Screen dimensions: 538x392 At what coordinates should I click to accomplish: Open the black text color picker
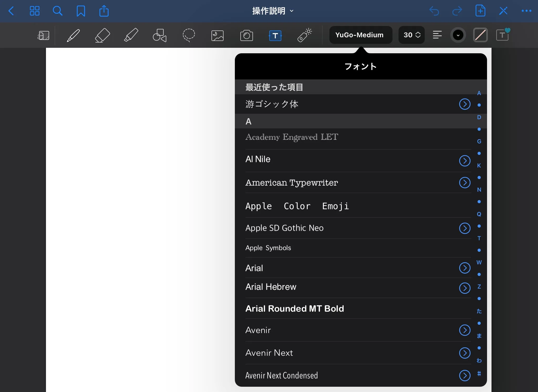(x=458, y=35)
